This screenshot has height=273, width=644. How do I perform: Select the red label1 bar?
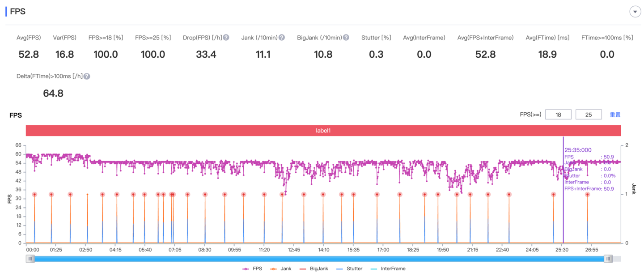point(323,131)
